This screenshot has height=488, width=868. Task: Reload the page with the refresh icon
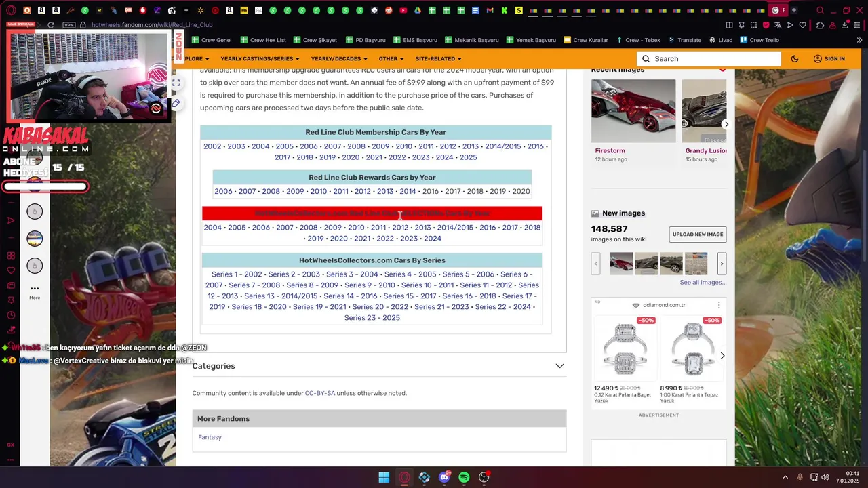(x=50, y=25)
